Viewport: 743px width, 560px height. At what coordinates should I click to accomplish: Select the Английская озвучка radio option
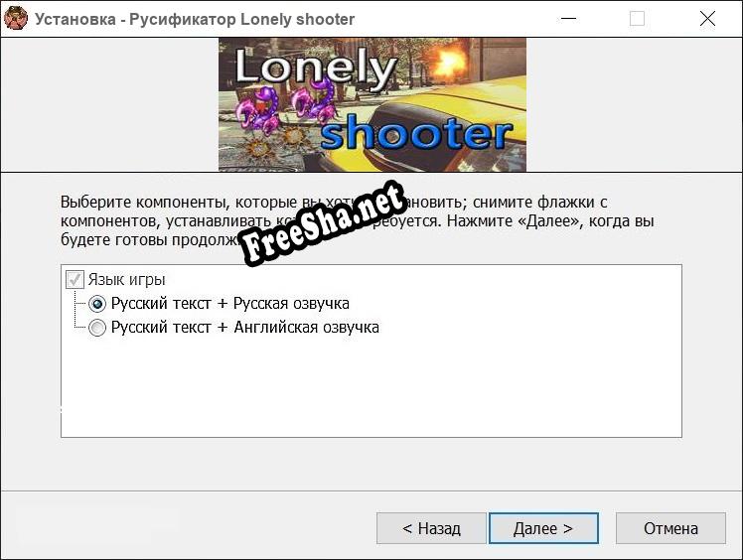pos(97,328)
